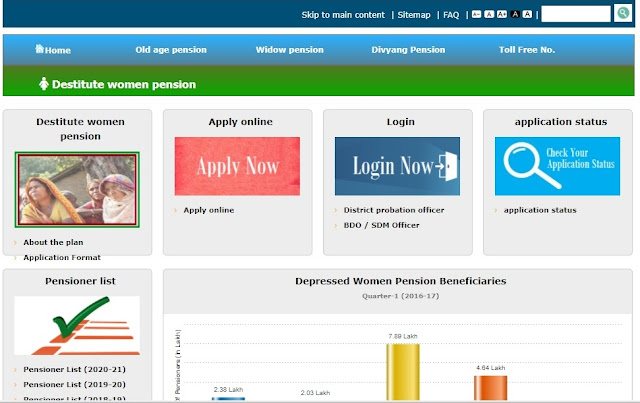Open the About the plan link

point(53,243)
